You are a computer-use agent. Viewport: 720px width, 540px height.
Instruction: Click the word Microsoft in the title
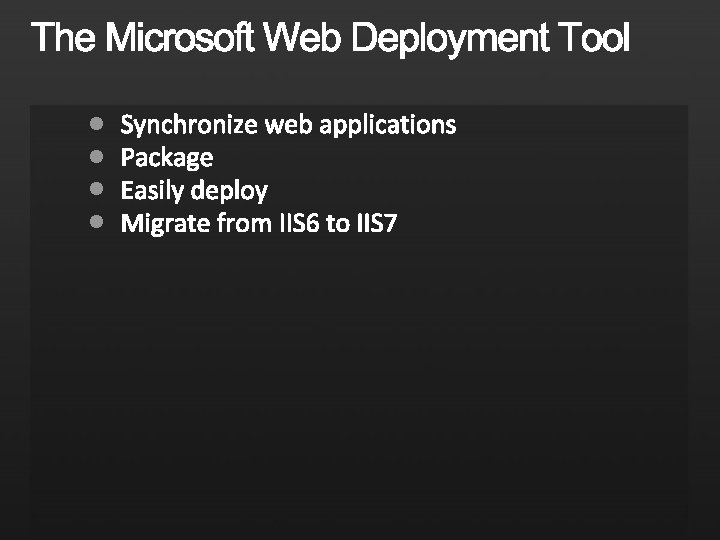click(181, 40)
